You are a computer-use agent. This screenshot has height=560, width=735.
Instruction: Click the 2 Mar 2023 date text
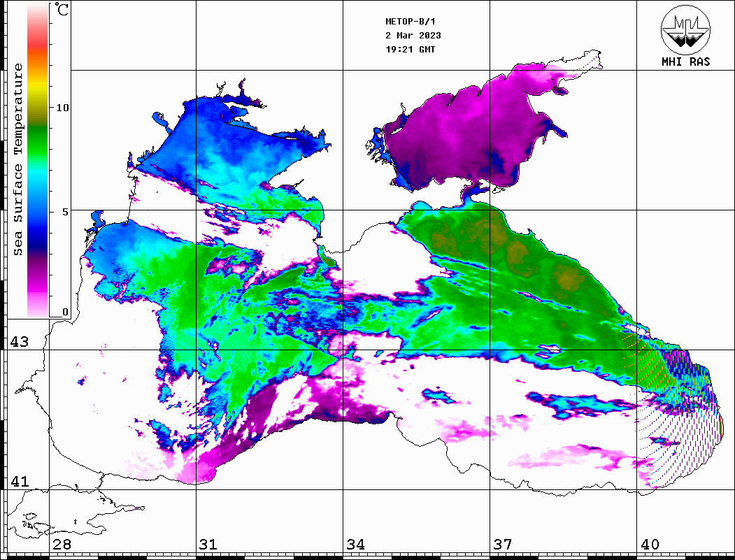coord(413,36)
